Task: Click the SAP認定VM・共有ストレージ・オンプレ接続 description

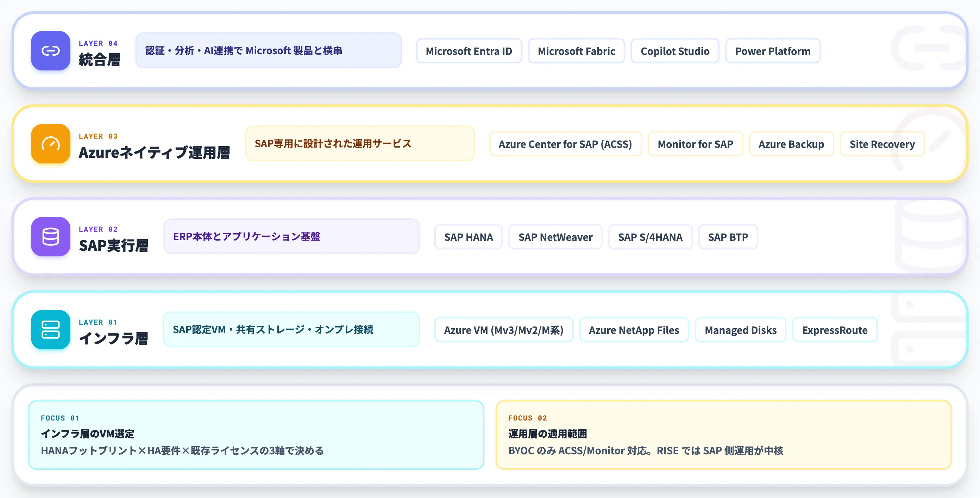Action: click(x=291, y=329)
